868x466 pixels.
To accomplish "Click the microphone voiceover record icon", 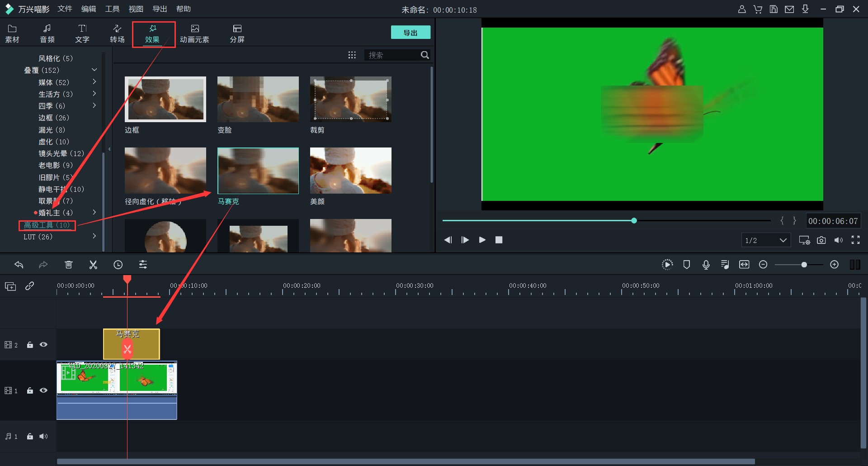I will point(706,265).
